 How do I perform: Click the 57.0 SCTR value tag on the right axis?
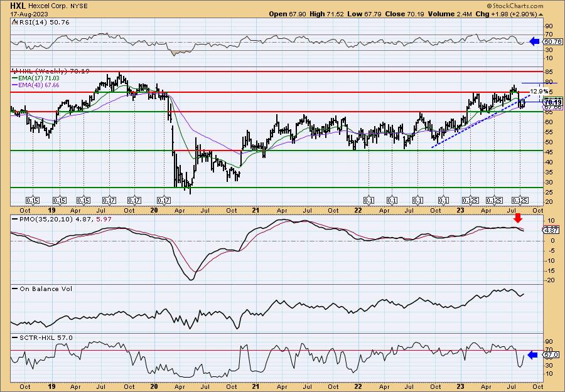click(x=552, y=355)
